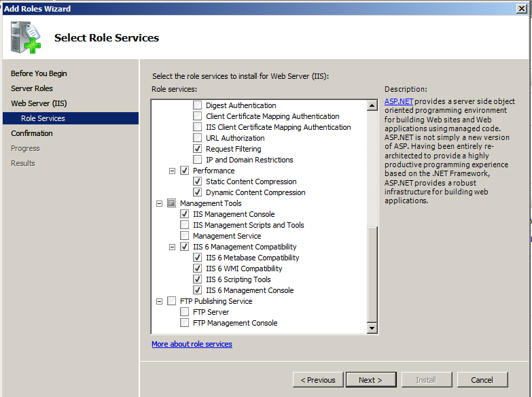Uncheck IIS 6 Metabase Compatibility
This screenshot has height=397, width=532.
pyautogui.click(x=197, y=258)
